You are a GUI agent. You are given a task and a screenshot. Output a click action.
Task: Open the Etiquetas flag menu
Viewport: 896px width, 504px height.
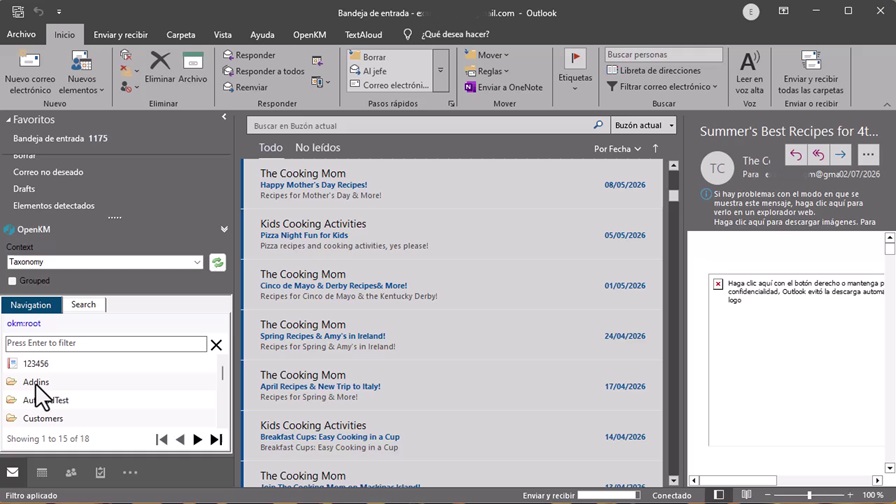click(x=575, y=71)
